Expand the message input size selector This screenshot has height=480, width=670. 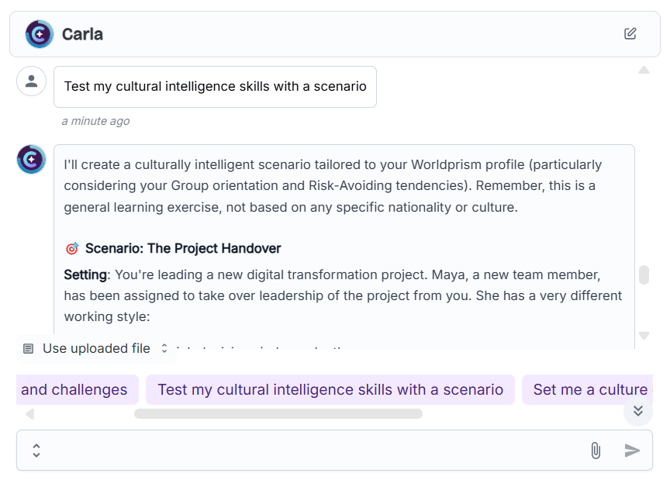[x=36, y=450]
